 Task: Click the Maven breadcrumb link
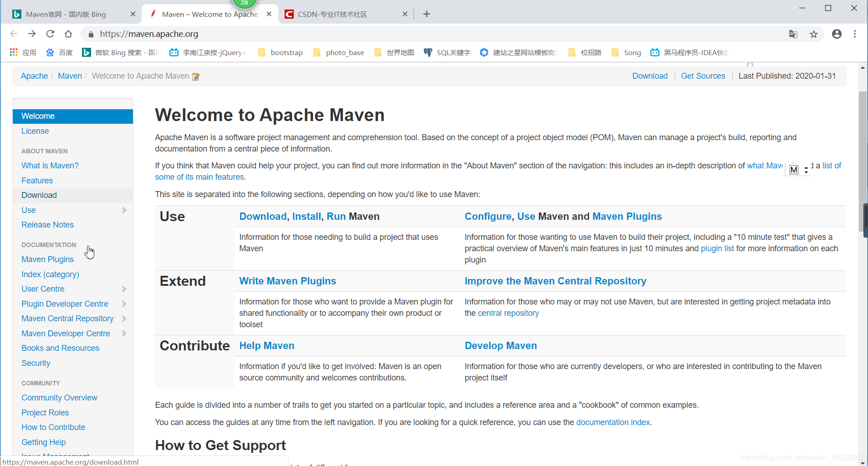(x=70, y=76)
